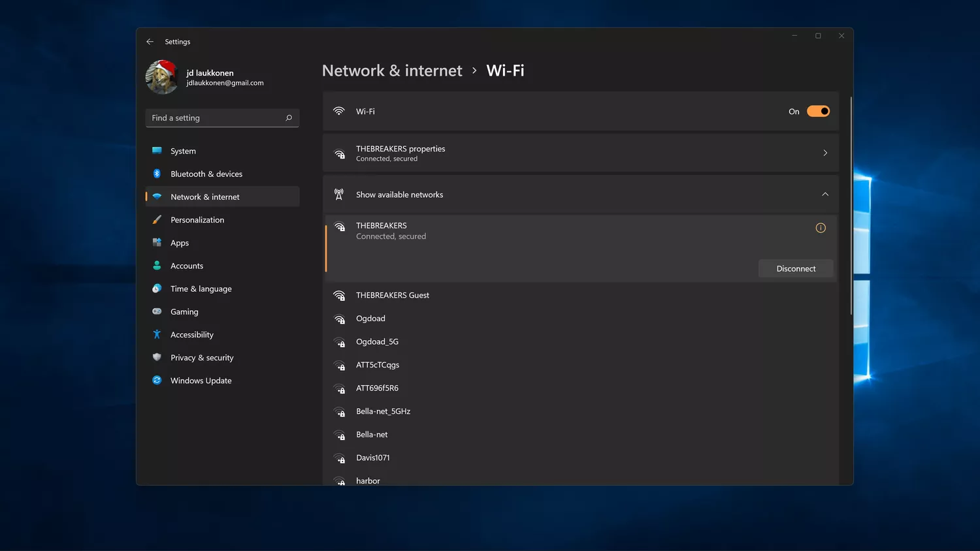Select the Davis1071 network name
This screenshot has width=980, height=551.
[x=372, y=458]
